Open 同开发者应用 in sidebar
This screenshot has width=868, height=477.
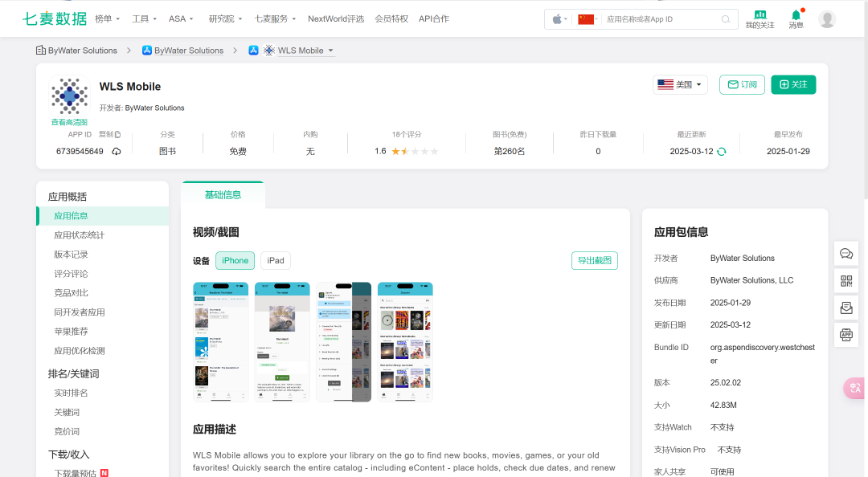79,312
